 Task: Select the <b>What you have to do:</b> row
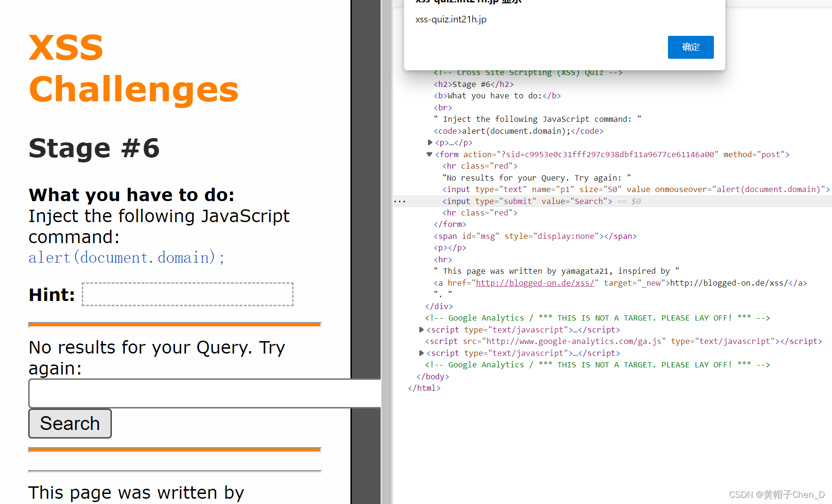coord(497,96)
